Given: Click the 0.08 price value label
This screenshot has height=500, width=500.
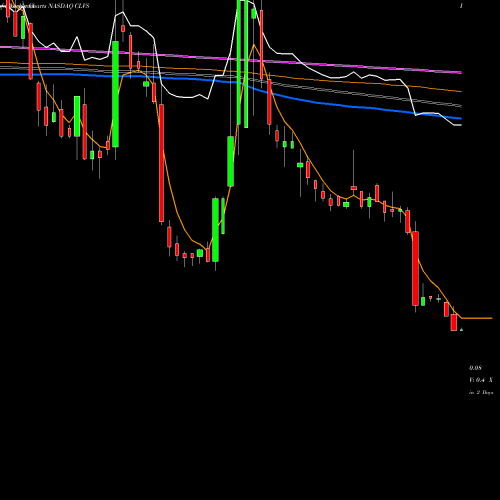Looking at the screenshot, I should pos(475,368).
